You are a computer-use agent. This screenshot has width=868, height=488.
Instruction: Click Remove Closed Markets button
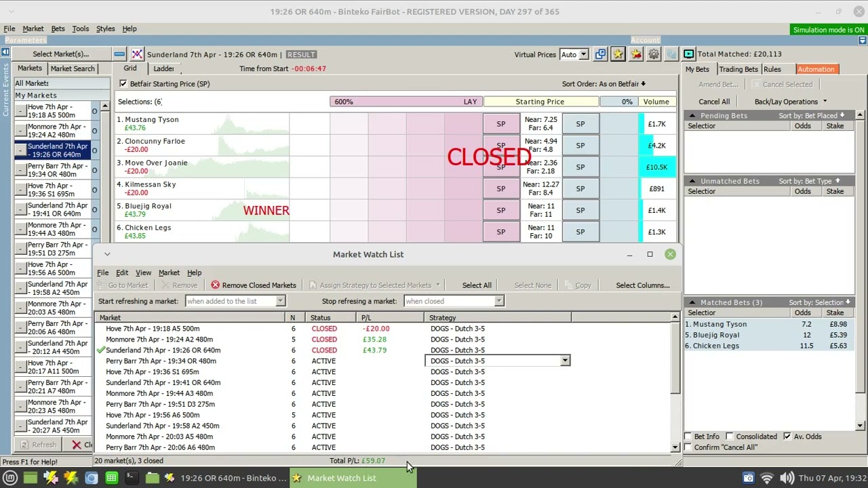(253, 285)
